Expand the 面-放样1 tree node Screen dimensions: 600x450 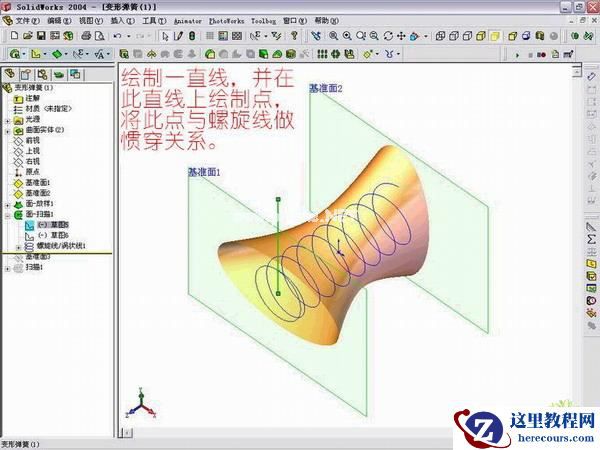click(x=8, y=205)
